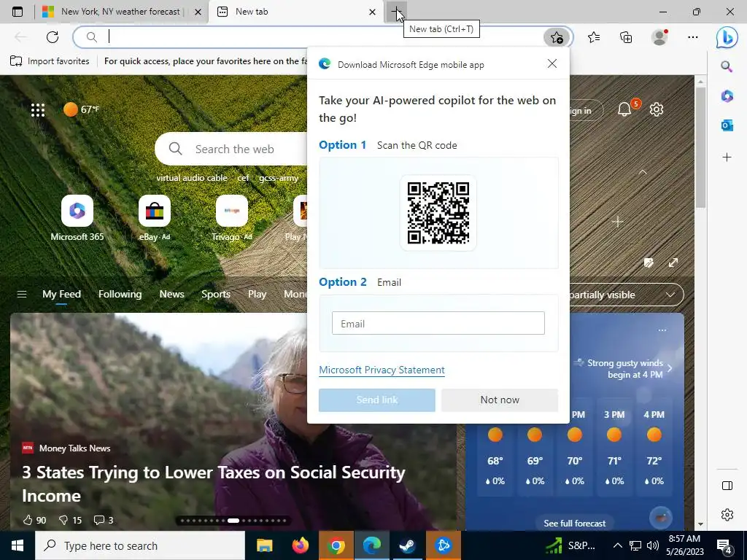This screenshot has height=560, width=747.
Task: Open the apps grid launcher
Action: [x=38, y=110]
